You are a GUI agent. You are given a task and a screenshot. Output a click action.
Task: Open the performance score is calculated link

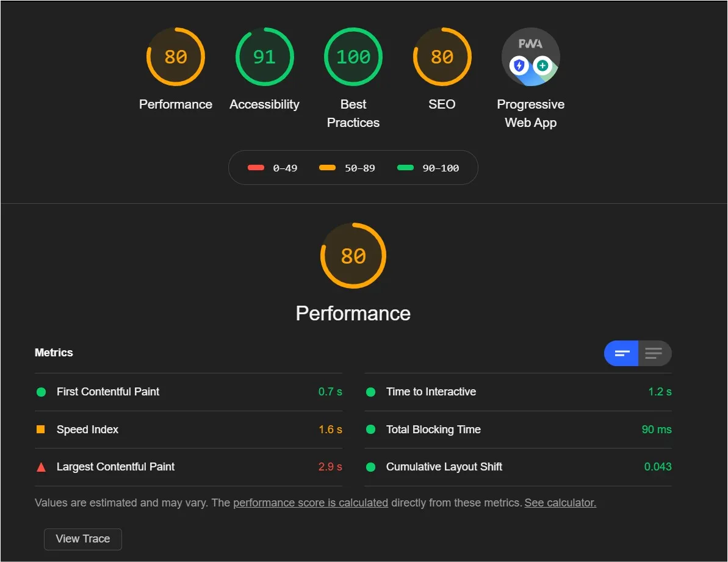click(311, 503)
